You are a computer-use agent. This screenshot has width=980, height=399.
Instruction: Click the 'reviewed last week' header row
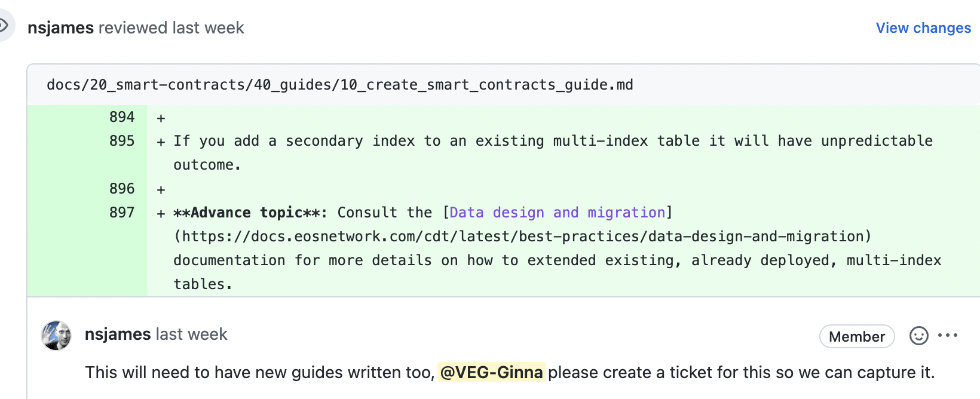click(x=171, y=27)
